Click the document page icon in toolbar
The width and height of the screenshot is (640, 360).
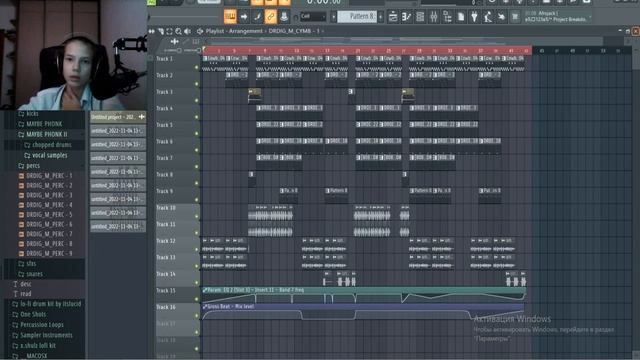(x=461, y=17)
